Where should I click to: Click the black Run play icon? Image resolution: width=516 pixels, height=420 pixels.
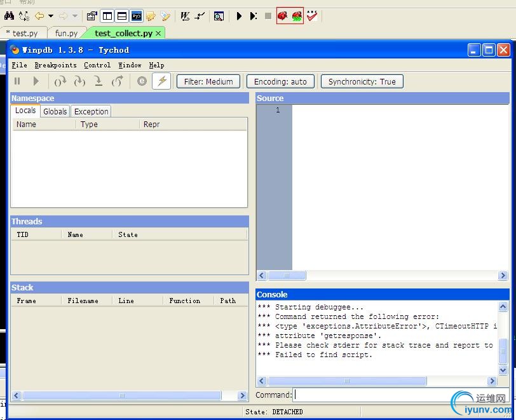click(239, 16)
